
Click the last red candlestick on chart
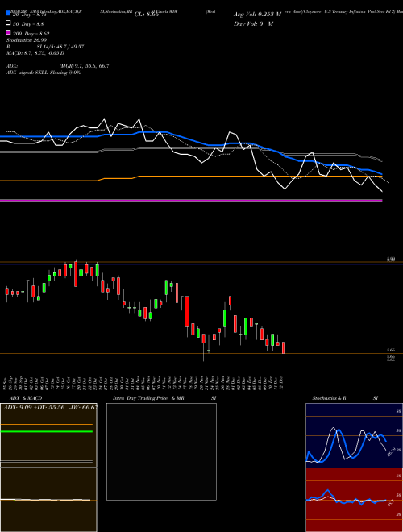click(283, 347)
